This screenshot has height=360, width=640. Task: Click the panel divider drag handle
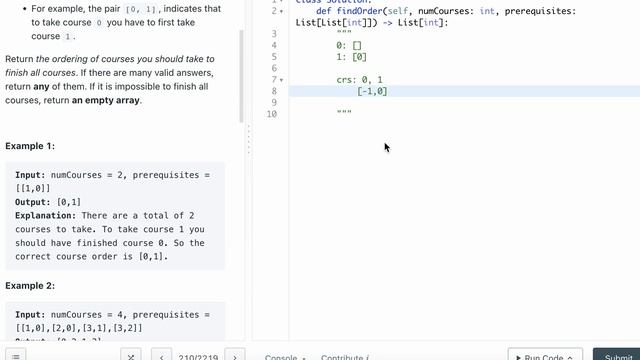[x=249, y=139]
